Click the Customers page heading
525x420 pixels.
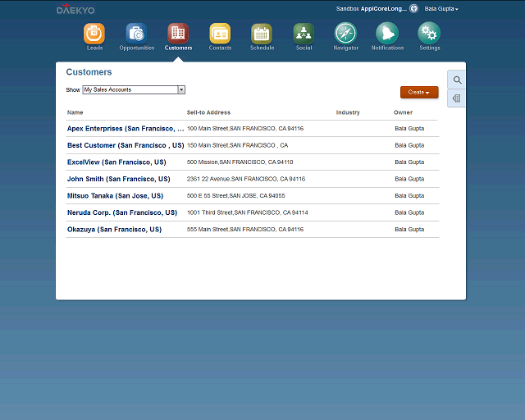click(x=89, y=72)
